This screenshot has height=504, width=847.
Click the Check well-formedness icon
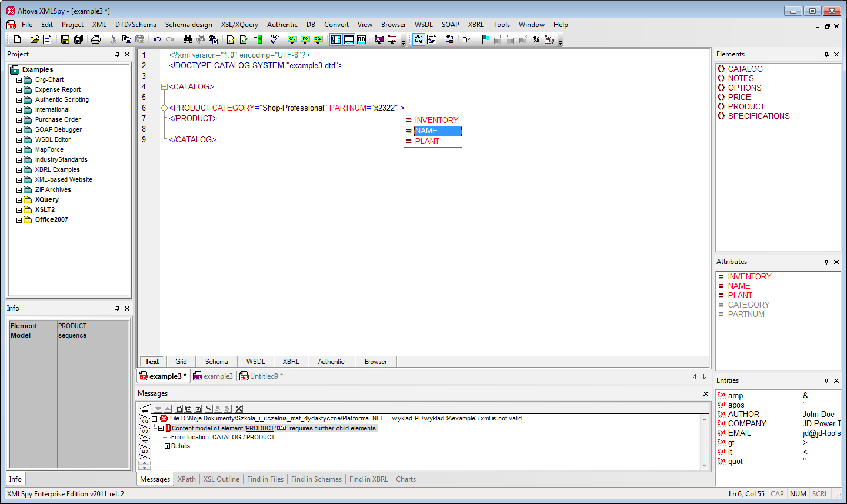pos(231,39)
